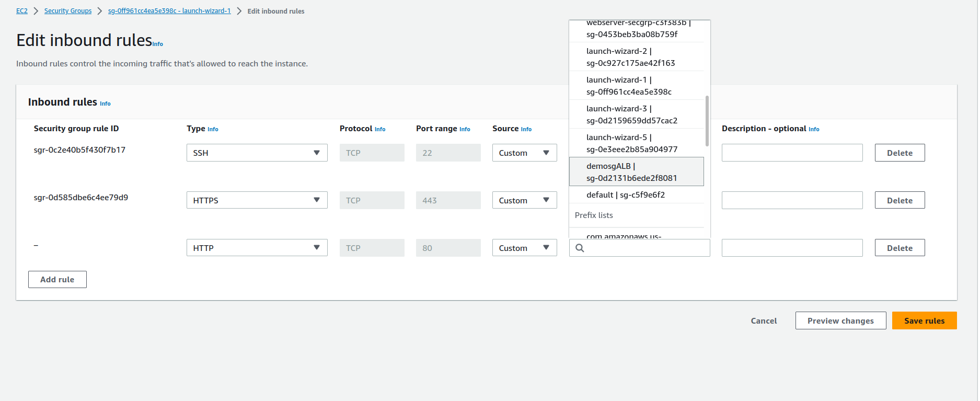This screenshot has width=980, height=401.
Task: Open Info for the Type column
Action: 213,129
